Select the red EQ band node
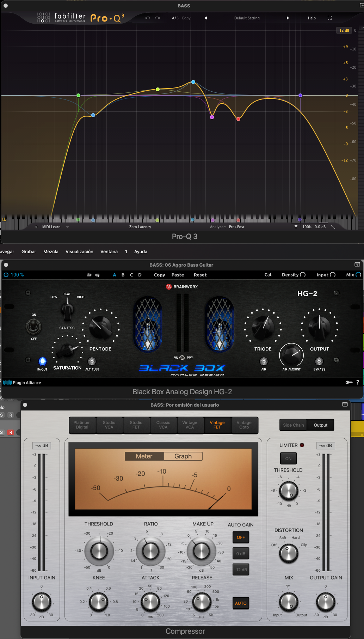Image resolution: width=364 pixels, height=639 pixels. coord(238,119)
